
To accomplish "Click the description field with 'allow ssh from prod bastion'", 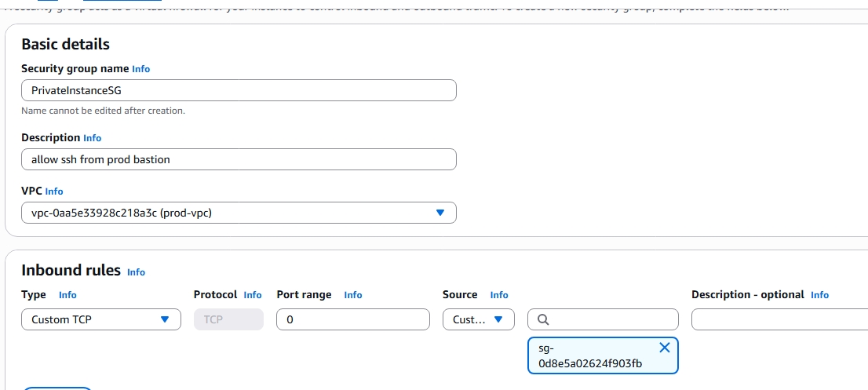I will 239,159.
